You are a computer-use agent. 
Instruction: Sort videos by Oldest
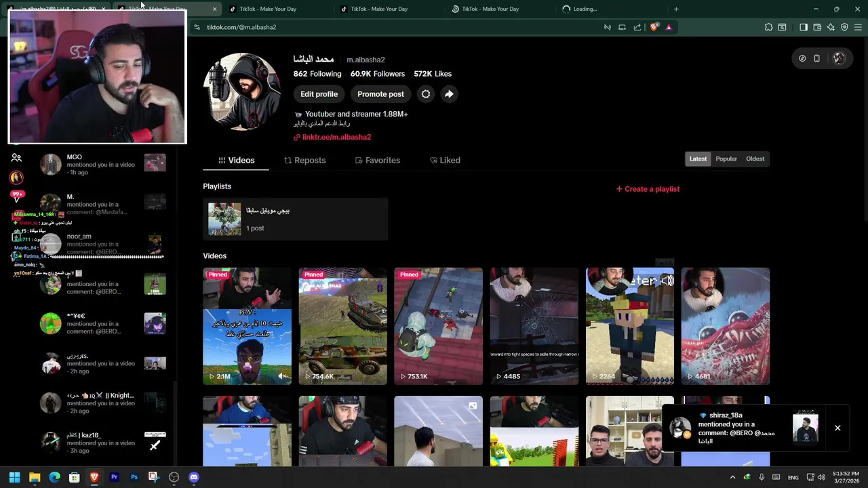point(755,159)
